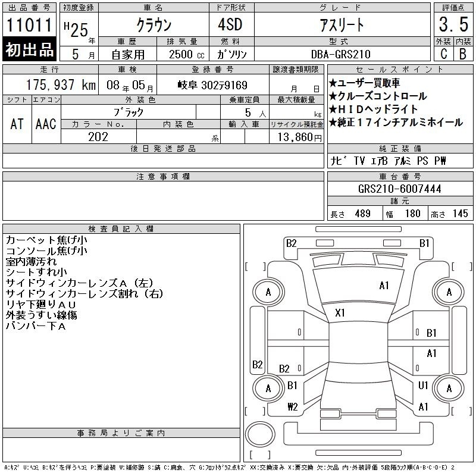The image size is (476, 476).
Task: Click the U1 dent marker on diagram
Action: [423, 386]
